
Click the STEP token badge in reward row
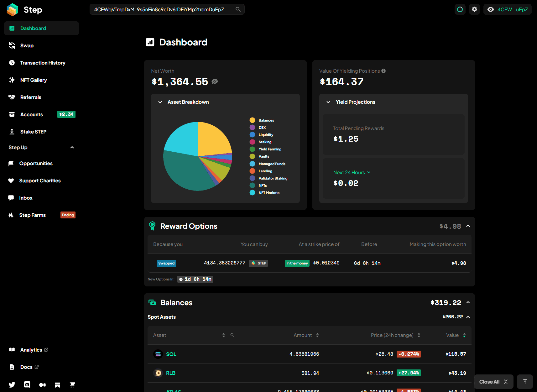pyautogui.click(x=258, y=263)
